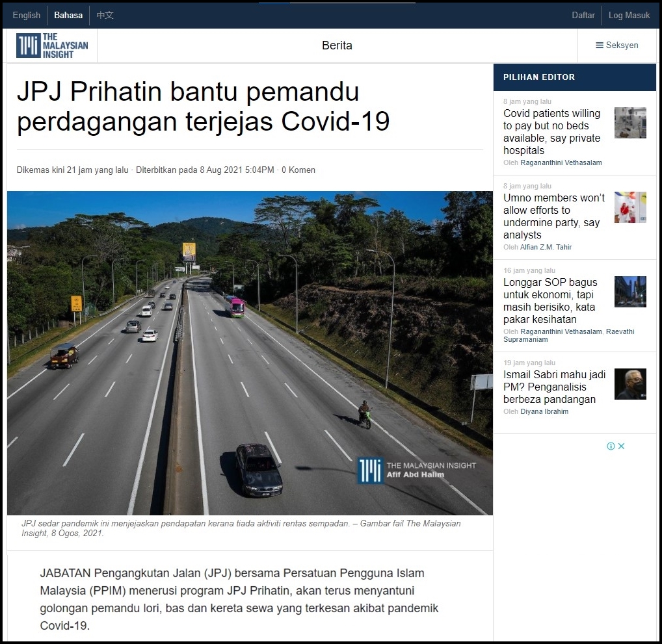Click The Malaysian Insight logo
The image size is (662, 644).
point(52,45)
